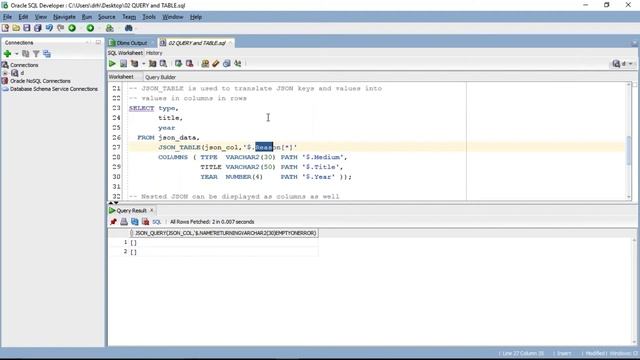Image resolution: width=640 pixels, height=360 pixels.
Task: Click the Save All icon
Action: pos(38,28)
